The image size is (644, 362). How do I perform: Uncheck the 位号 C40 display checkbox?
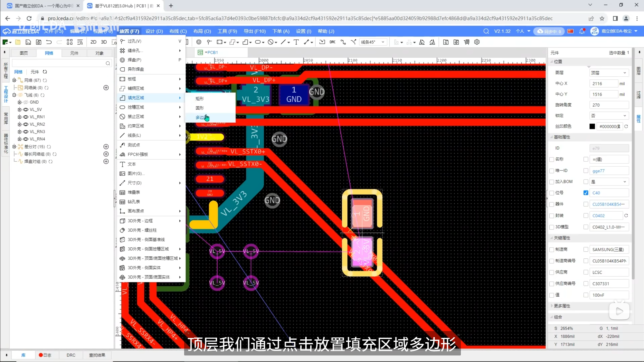pos(586,193)
